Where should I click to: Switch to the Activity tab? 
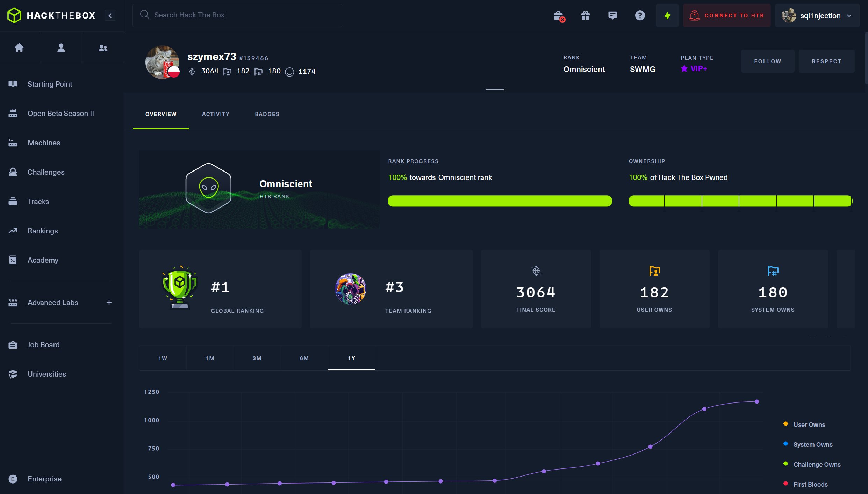click(x=215, y=114)
